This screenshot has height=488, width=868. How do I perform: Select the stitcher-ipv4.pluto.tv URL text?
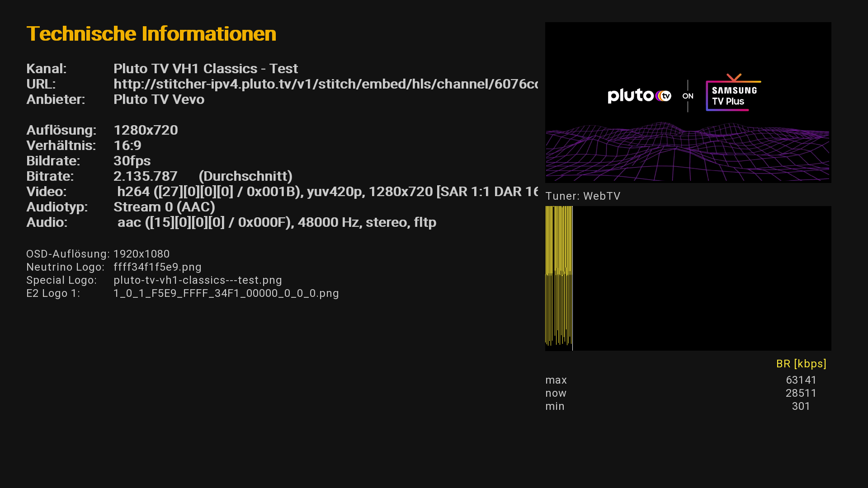coord(325,84)
